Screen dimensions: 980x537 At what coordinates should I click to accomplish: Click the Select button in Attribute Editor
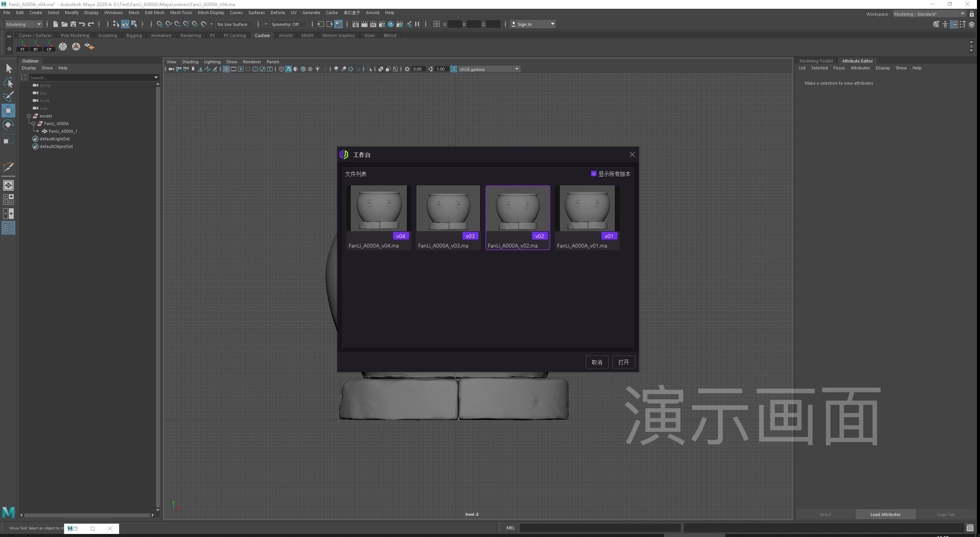click(x=825, y=514)
